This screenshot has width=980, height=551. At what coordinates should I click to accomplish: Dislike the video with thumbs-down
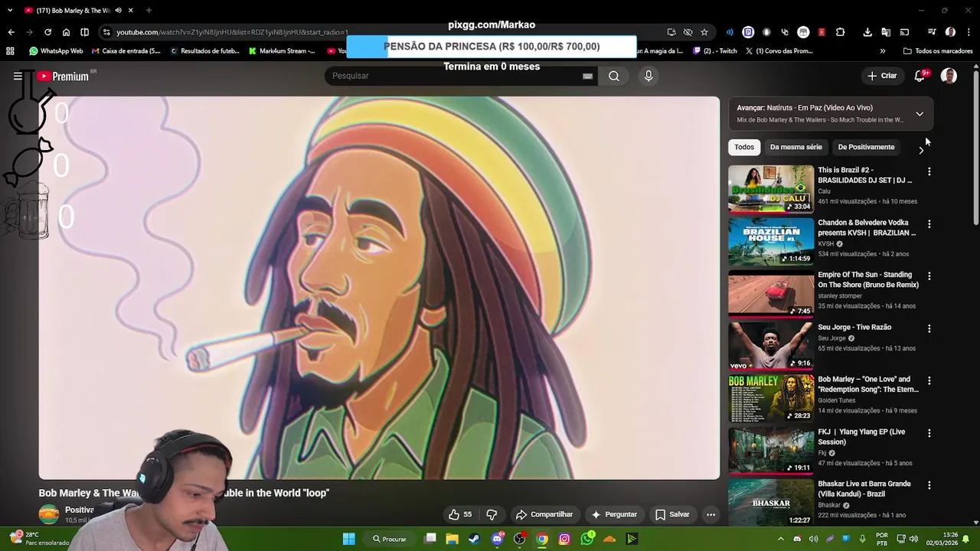(x=492, y=514)
